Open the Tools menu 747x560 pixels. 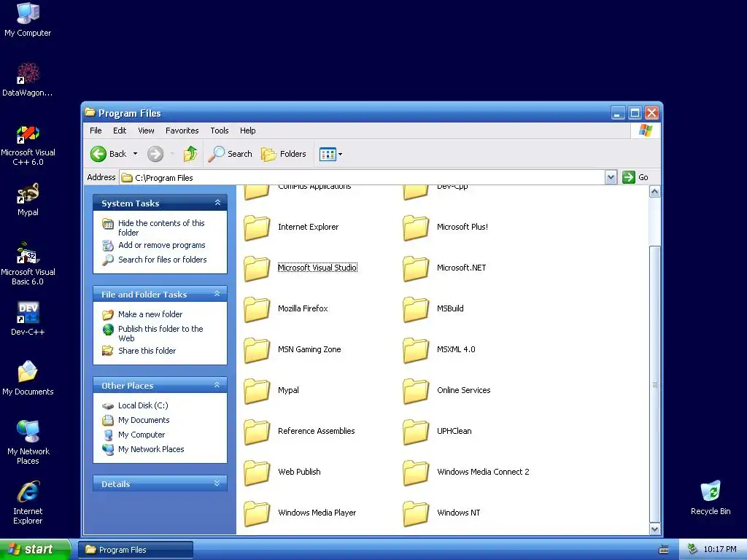(219, 131)
